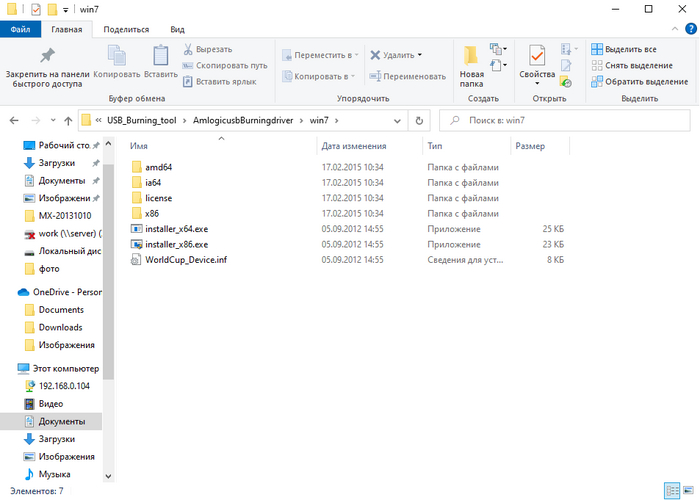Open the Файл menu

point(19,30)
